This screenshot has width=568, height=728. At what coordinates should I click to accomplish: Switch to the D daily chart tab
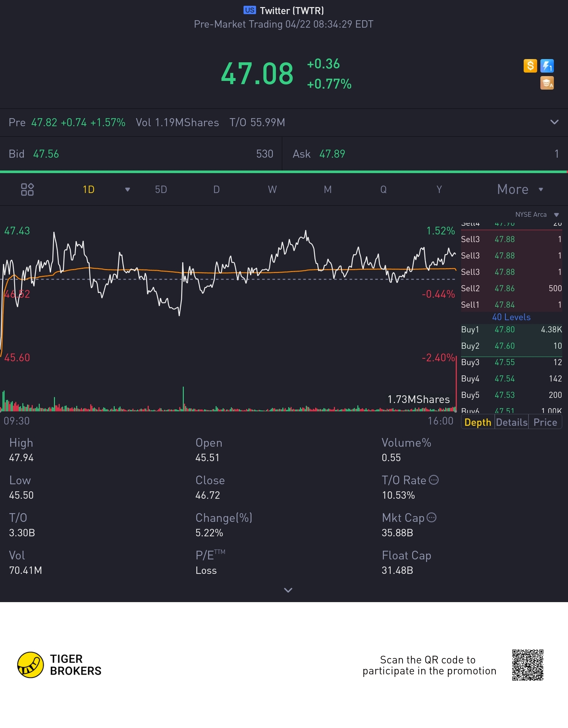point(217,190)
